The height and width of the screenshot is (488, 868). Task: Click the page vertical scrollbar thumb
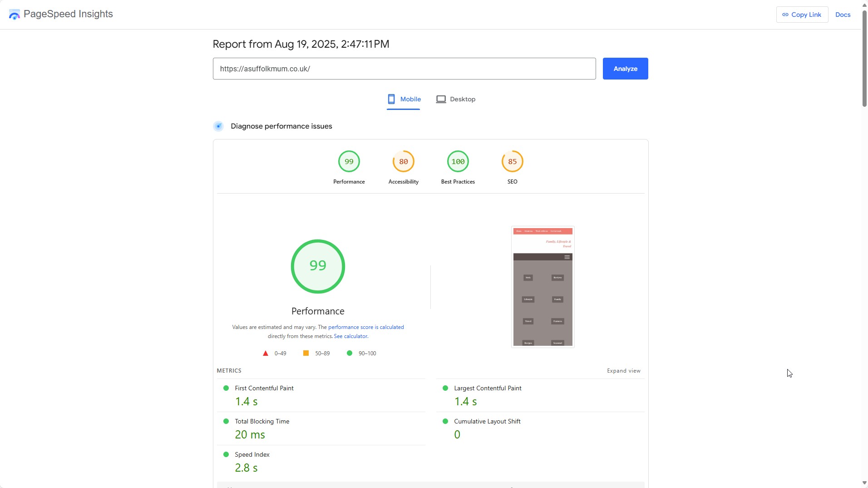coord(864,58)
